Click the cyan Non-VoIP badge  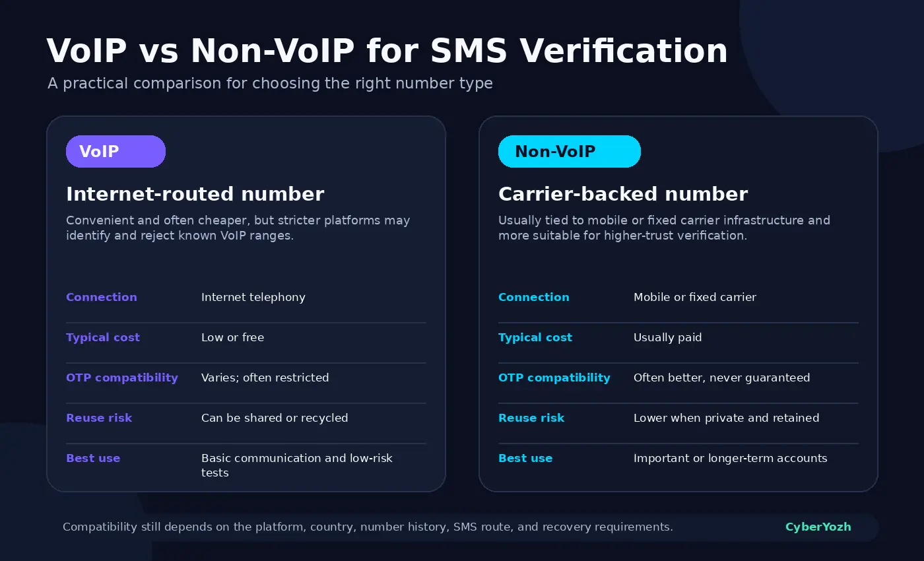(x=569, y=151)
